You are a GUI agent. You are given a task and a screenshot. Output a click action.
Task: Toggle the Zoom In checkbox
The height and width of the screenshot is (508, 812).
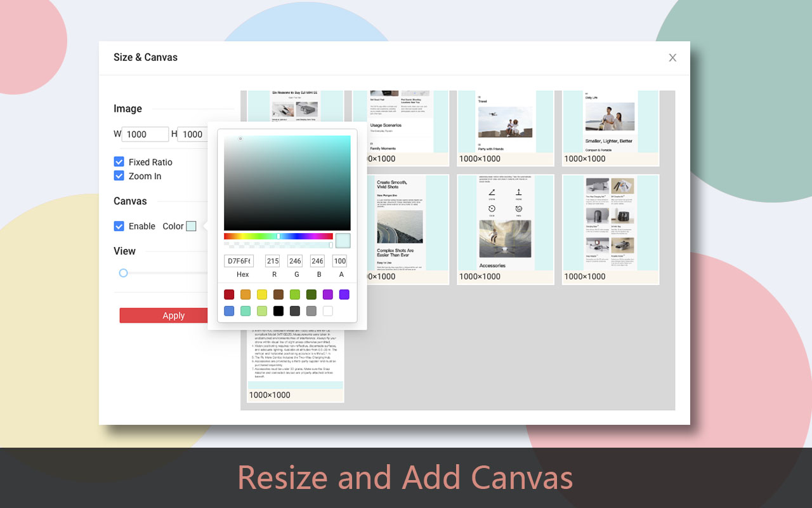coord(119,176)
